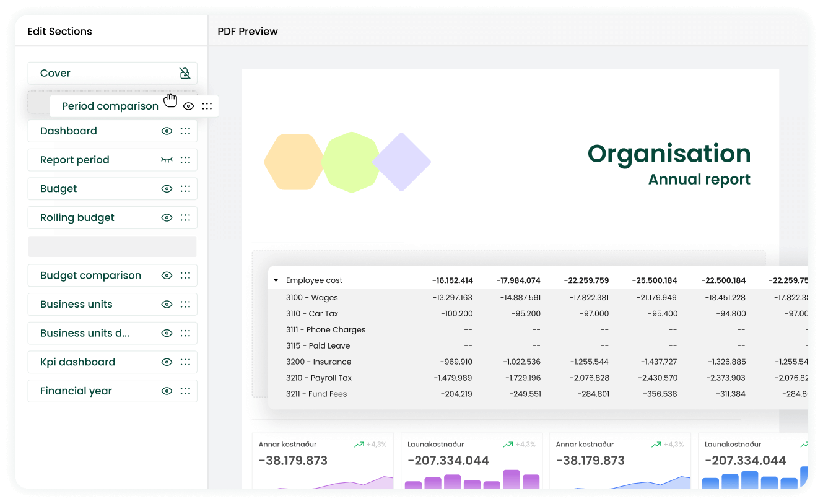Click drag handle for Rolling budget
823x504 pixels.
coord(185,218)
